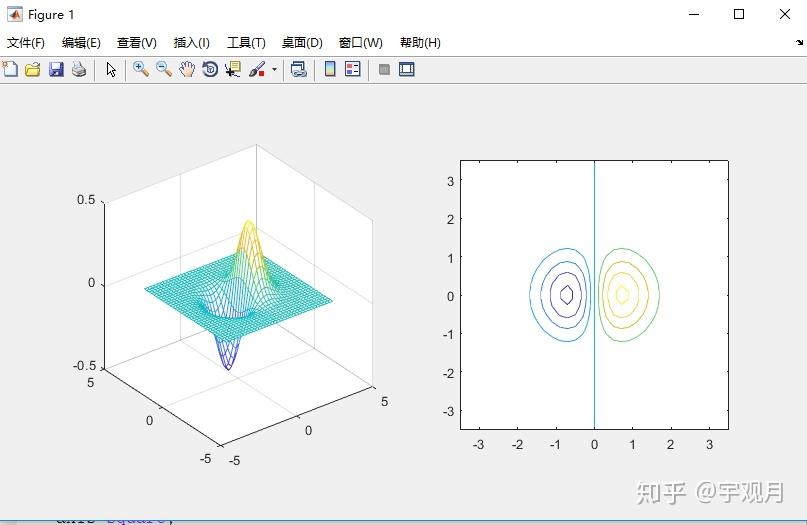Click the innermost purple contour on the left
This screenshot has width=807, height=525.
click(x=567, y=294)
